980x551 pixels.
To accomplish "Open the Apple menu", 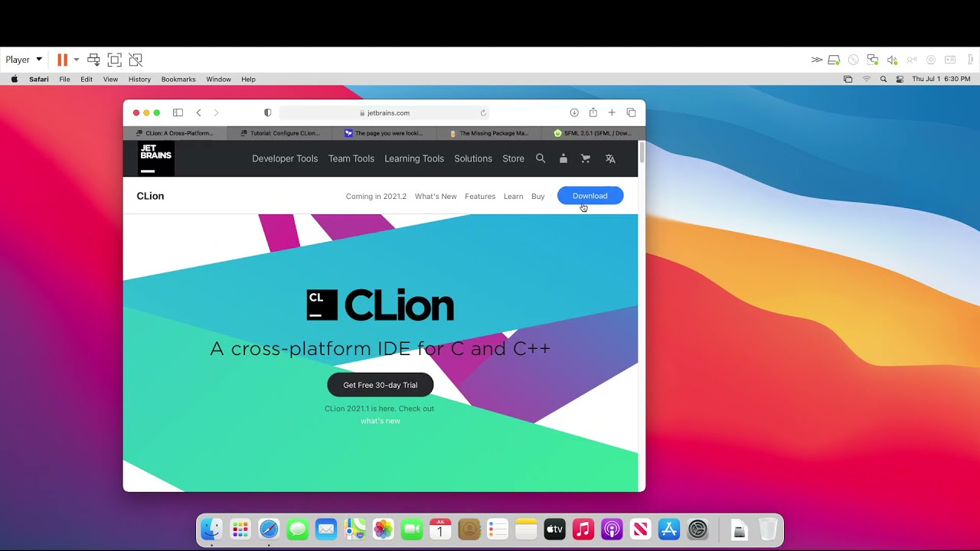I will [14, 79].
